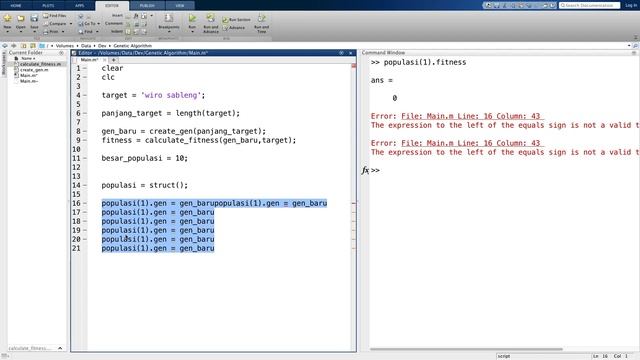
Task: Expand the Run button dropdown arrow
Action: point(192,32)
